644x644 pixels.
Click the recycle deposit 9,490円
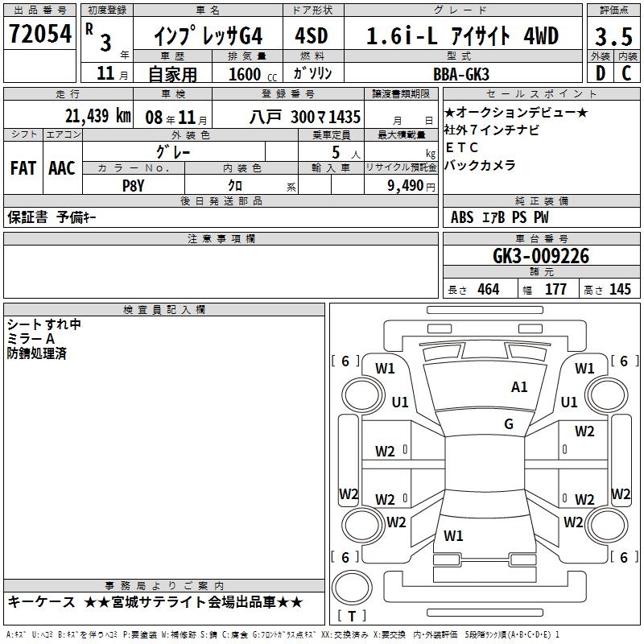411,186
